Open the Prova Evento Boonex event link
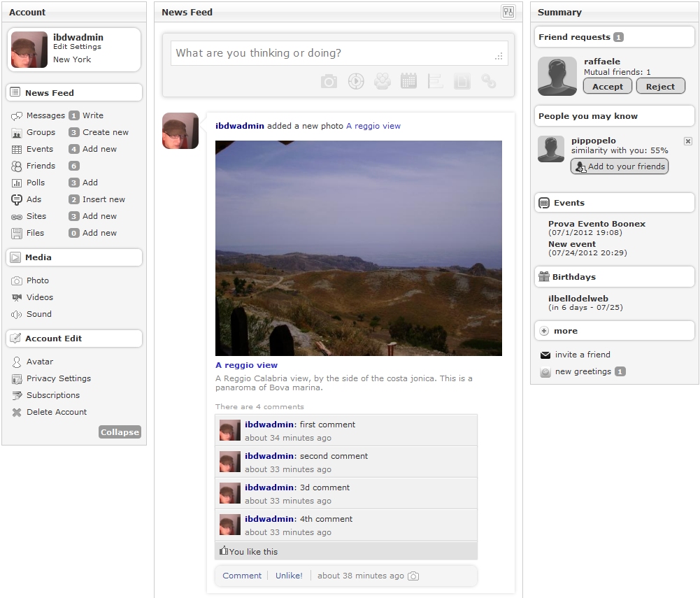 tap(597, 224)
